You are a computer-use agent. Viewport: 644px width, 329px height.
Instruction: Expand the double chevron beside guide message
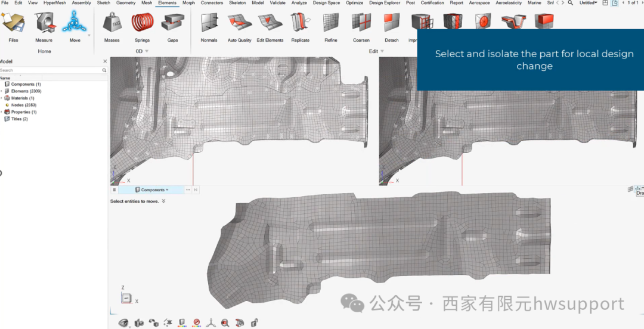[x=163, y=201]
